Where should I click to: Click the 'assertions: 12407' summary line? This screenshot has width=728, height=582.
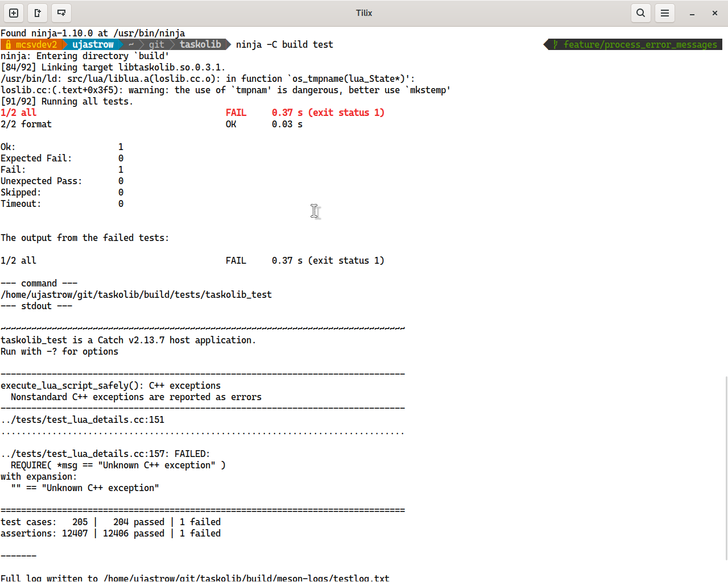pos(110,533)
